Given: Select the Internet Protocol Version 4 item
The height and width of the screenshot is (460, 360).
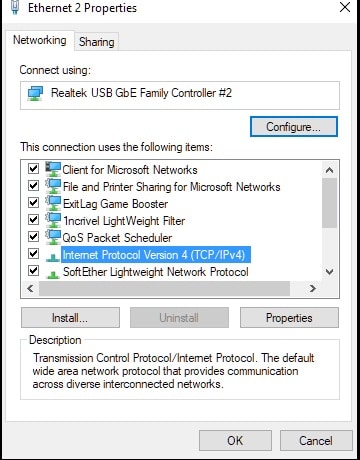Looking at the screenshot, I should click(154, 255).
